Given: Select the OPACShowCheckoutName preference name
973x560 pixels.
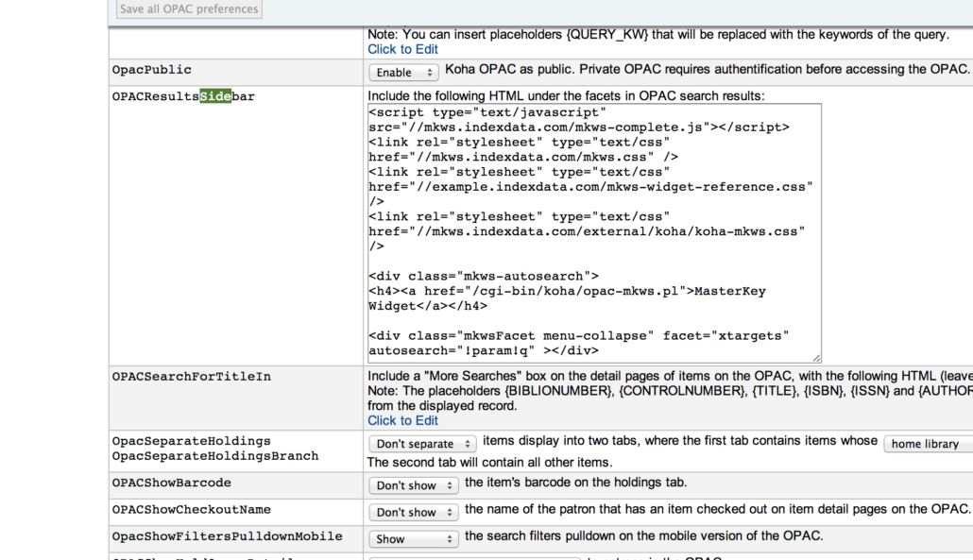Looking at the screenshot, I should pos(192,509).
